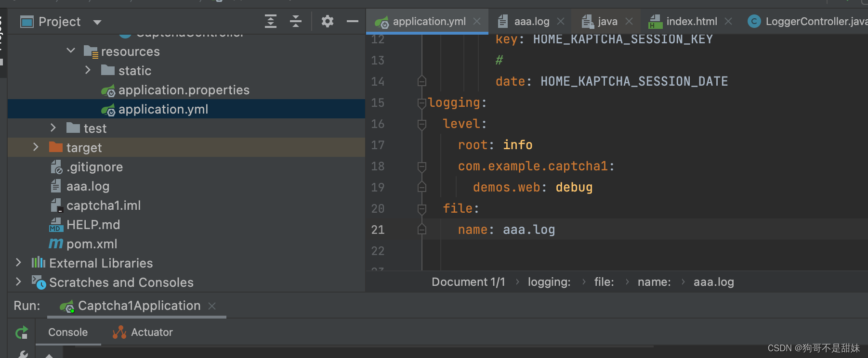Click 'logging:' breadcrumb item

(549, 282)
